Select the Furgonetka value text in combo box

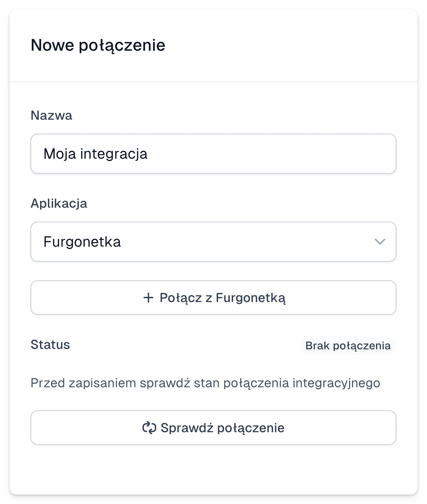[82, 242]
